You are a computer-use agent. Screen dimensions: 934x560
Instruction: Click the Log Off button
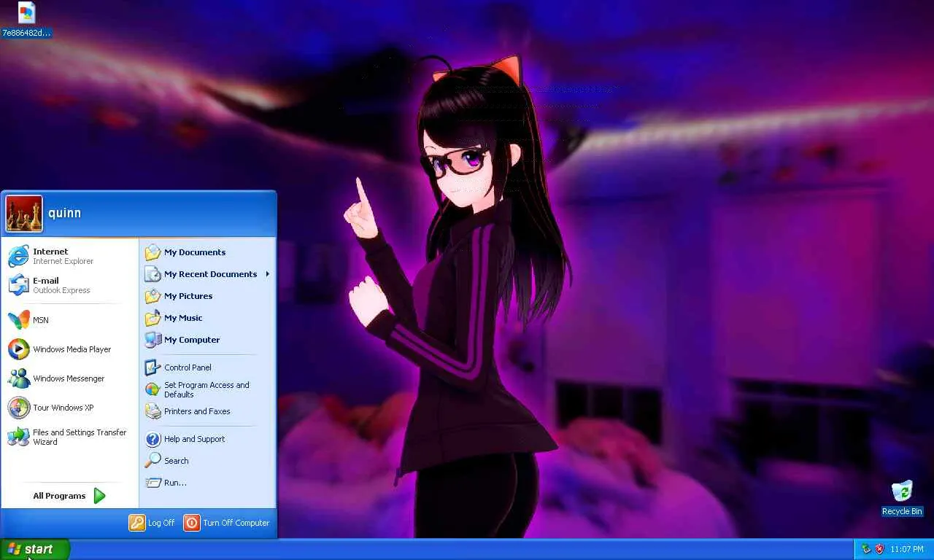(152, 523)
